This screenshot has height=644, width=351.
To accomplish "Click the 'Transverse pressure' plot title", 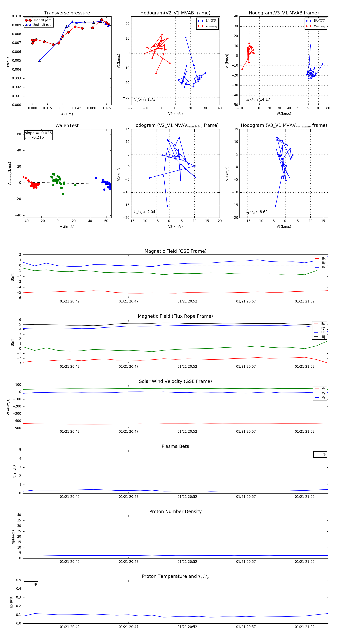I will pyautogui.click(x=67, y=13).
